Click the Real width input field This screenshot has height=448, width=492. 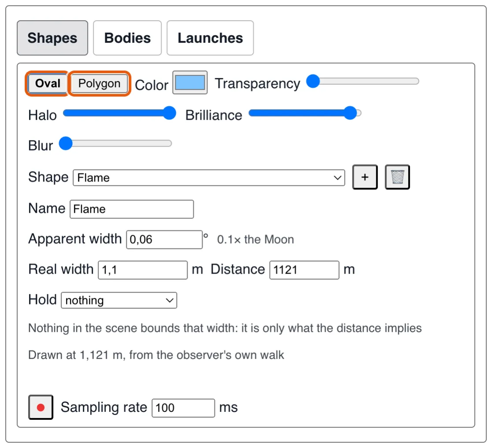pyautogui.click(x=143, y=270)
